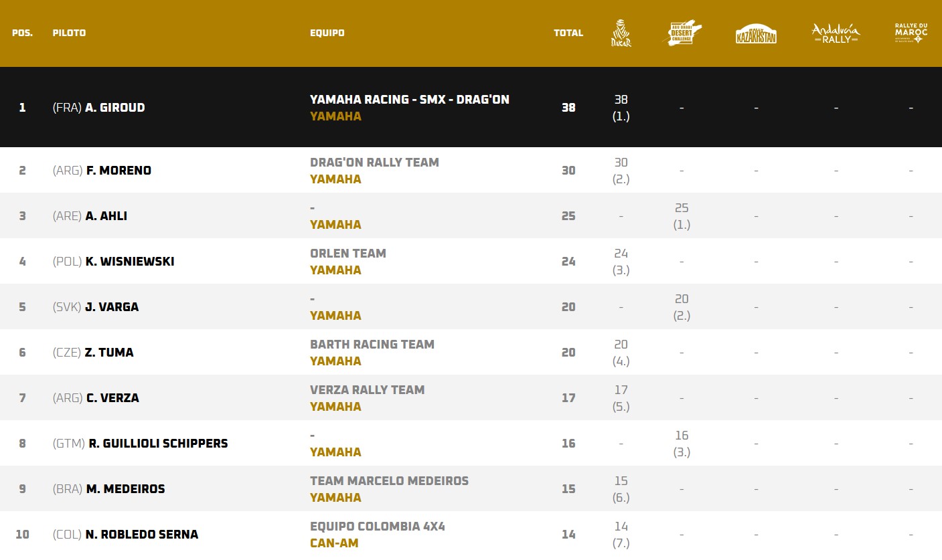Click the Yamaha label in A. Ahli's row
Screen dimensions: 942x560
pyautogui.click(x=335, y=225)
